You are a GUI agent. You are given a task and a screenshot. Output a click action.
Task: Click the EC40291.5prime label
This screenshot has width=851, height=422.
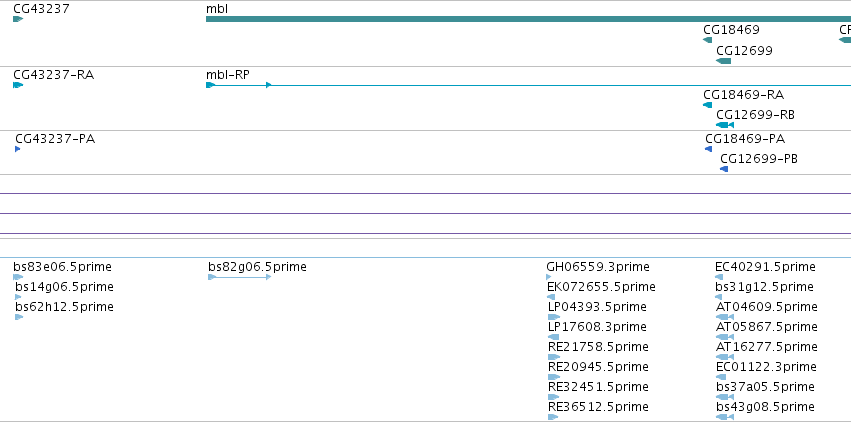click(x=765, y=267)
